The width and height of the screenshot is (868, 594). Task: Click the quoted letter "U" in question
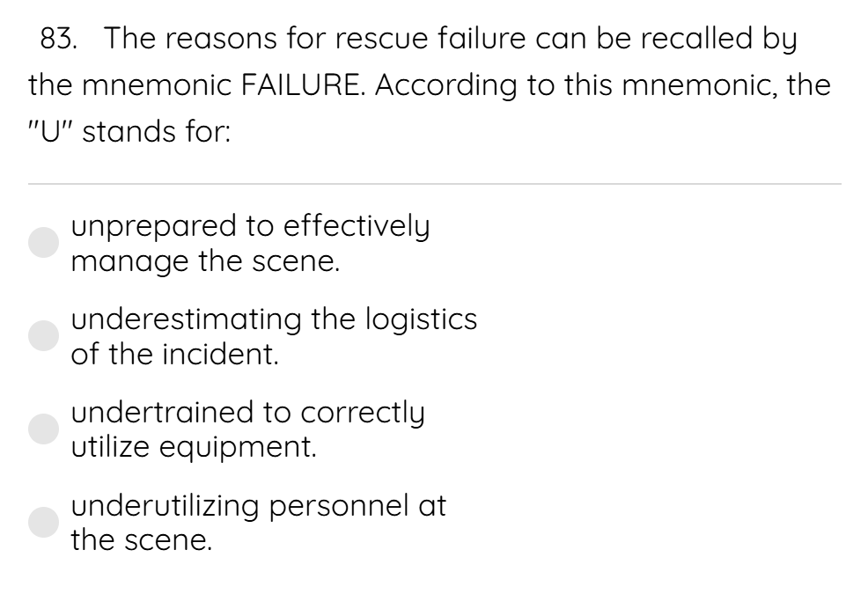point(50,132)
